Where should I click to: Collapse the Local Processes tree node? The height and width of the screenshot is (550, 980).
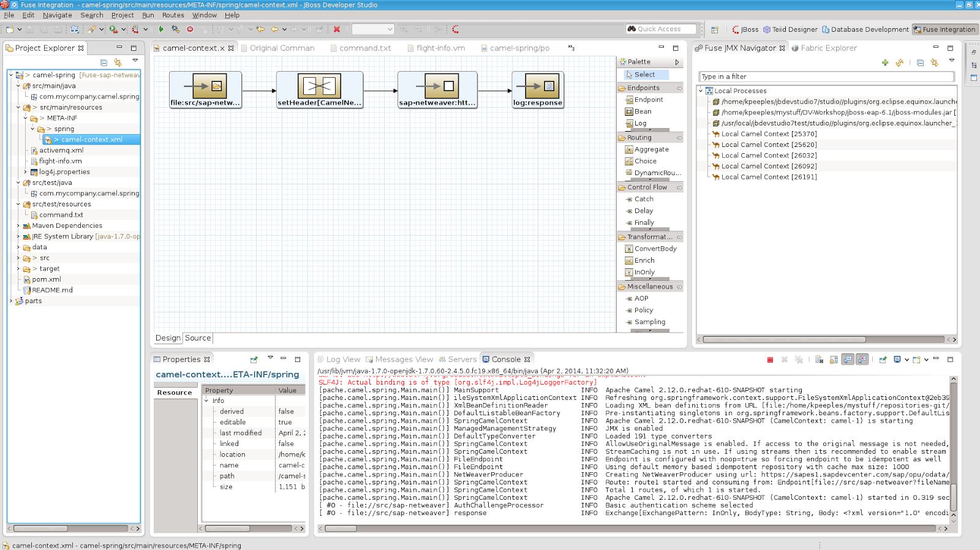click(701, 91)
